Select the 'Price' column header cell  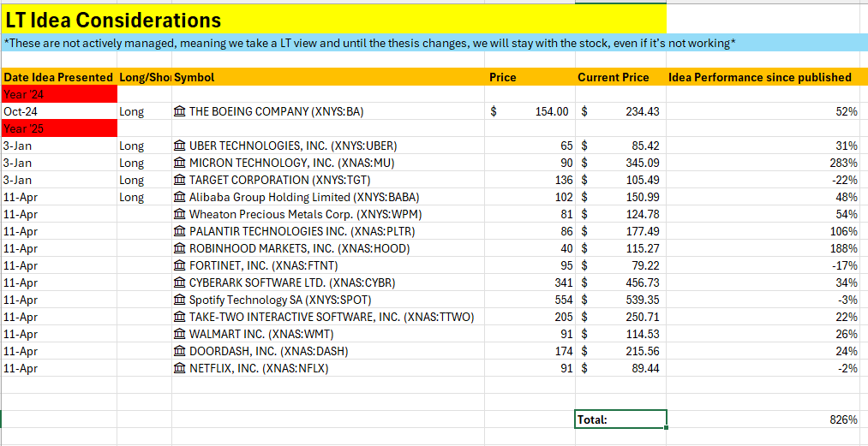[x=530, y=77]
